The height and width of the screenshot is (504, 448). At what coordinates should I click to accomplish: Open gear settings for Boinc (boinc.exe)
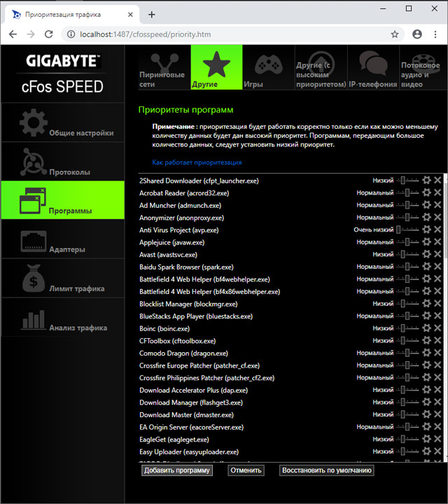(426, 328)
